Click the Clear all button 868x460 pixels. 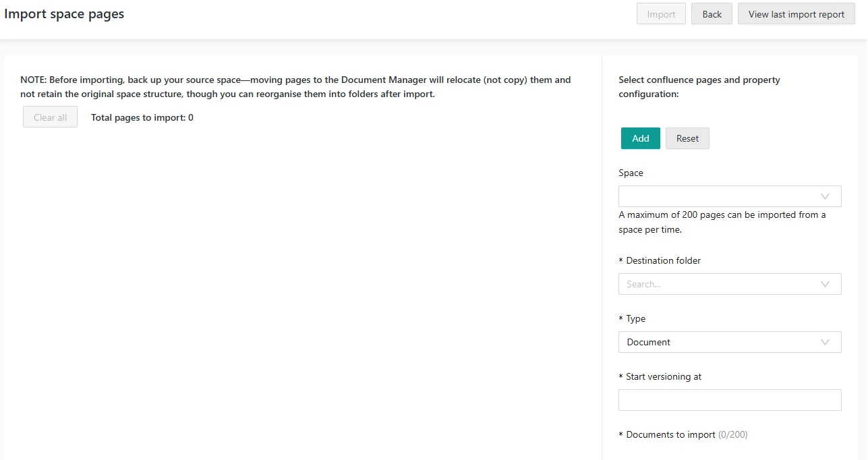(x=50, y=117)
